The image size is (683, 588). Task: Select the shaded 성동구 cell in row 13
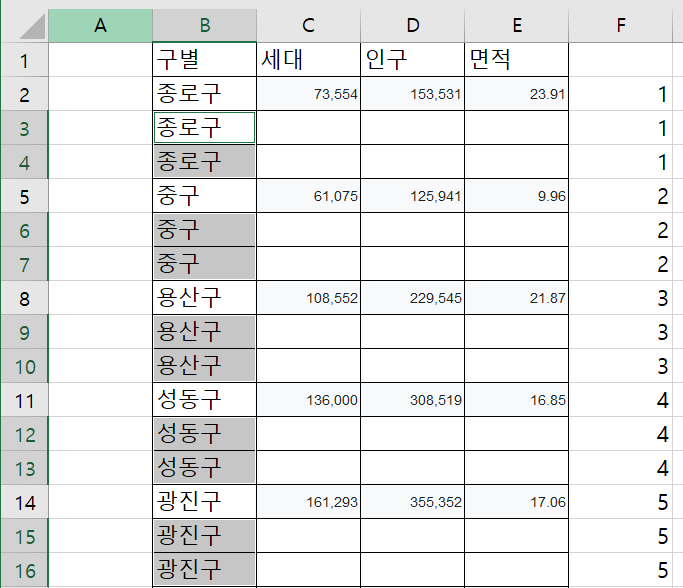[204, 468]
